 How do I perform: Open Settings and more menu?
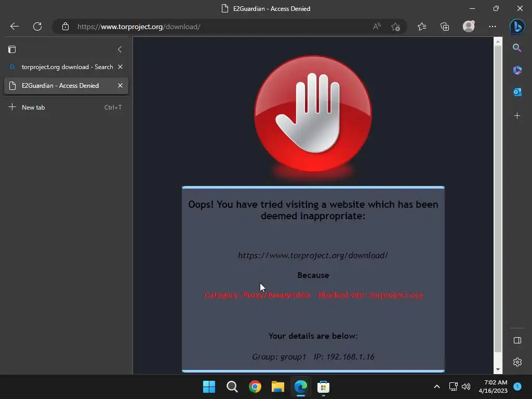pyautogui.click(x=493, y=26)
